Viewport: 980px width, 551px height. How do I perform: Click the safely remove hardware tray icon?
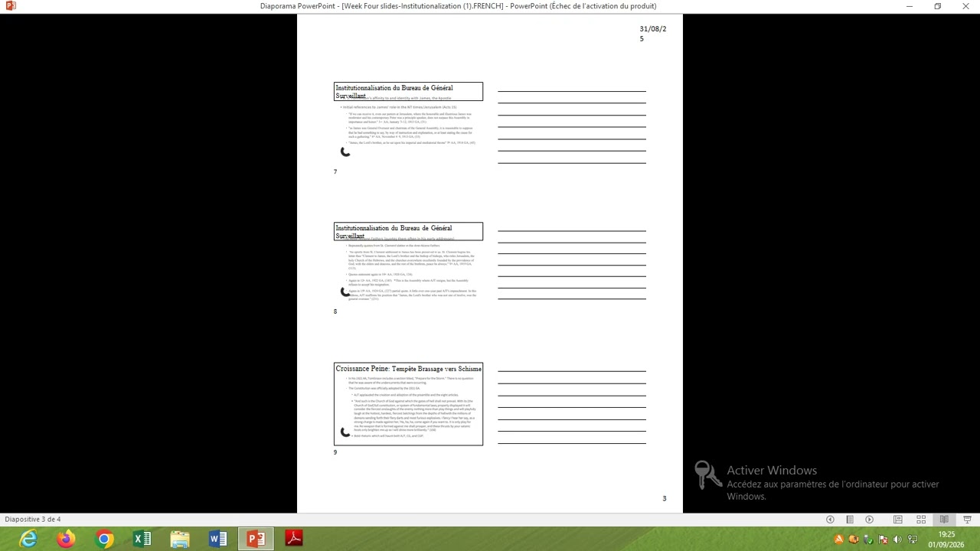[x=867, y=540]
